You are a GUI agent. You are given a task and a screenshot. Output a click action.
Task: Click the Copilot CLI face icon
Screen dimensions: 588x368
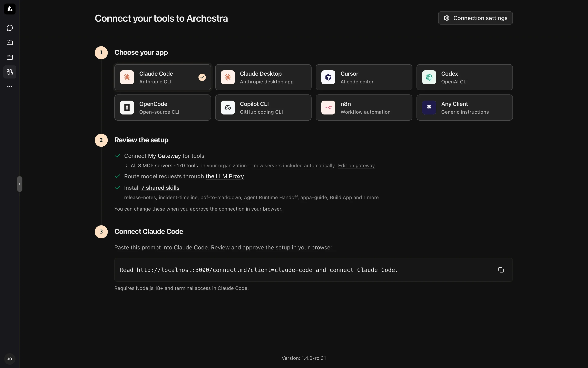tap(228, 107)
